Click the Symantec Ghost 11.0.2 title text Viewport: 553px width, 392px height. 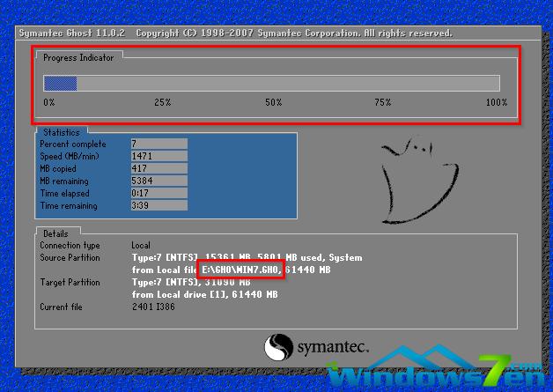[x=72, y=33]
